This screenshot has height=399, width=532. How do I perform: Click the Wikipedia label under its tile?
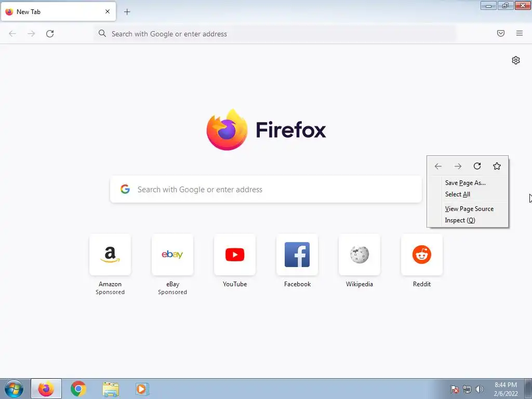[x=360, y=284]
